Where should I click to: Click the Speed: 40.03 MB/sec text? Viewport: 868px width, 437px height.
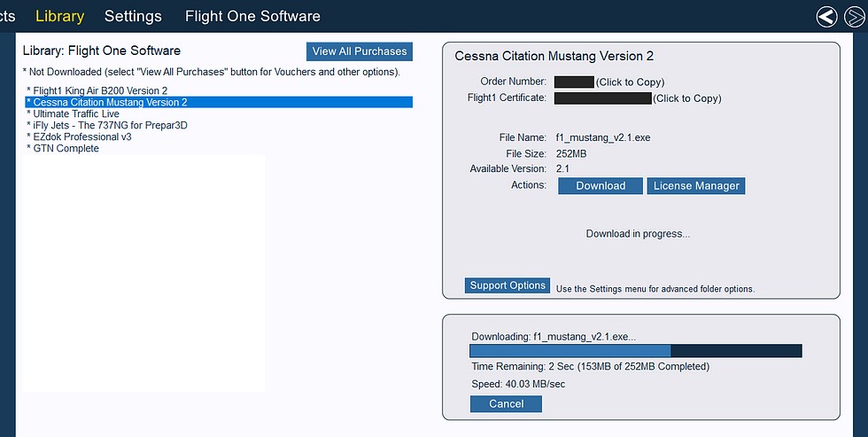(x=518, y=384)
